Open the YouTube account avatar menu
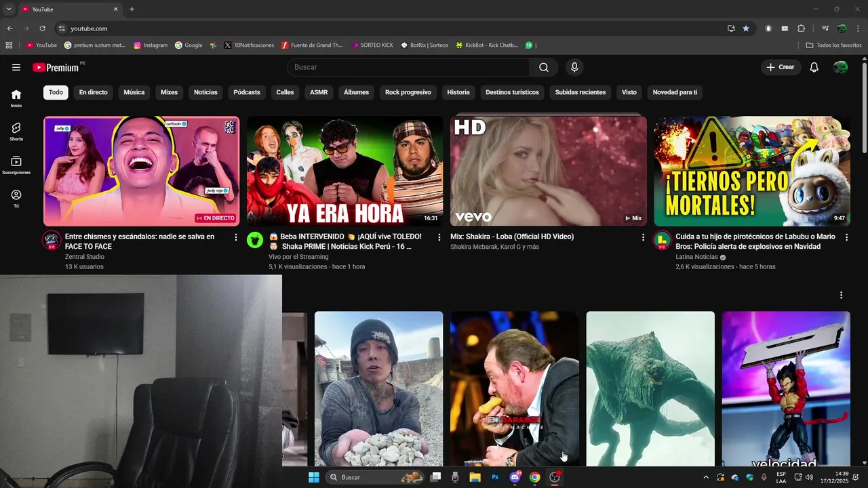Viewport: 868px width, 488px height. [x=840, y=67]
